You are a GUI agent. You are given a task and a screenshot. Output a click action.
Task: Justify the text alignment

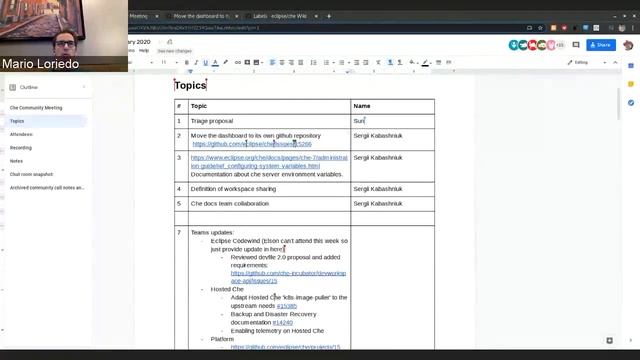[x=301, y=62]
